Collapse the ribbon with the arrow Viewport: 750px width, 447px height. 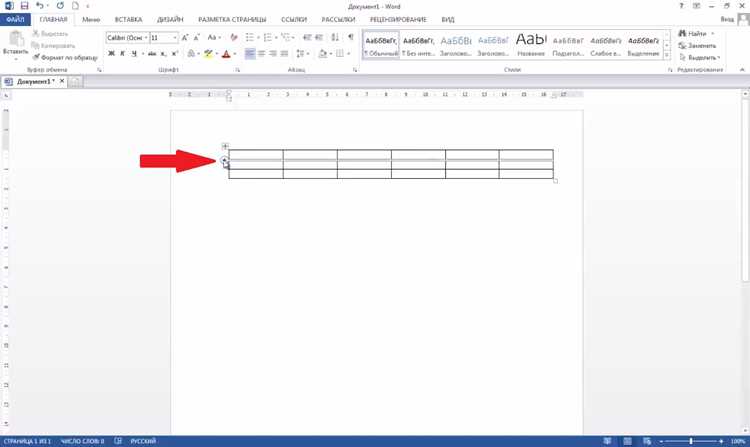tap(742, 70)
